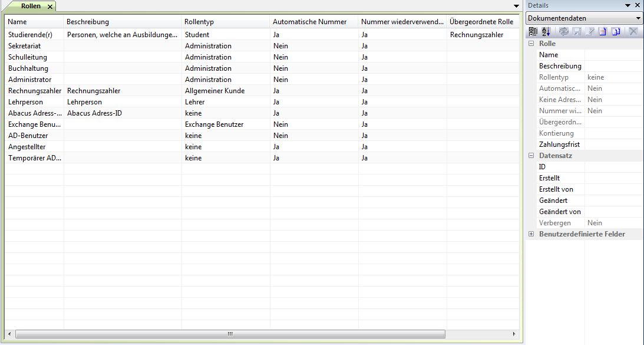Screen dimensions: 644x345
Task: Open the Details panel options arrow menu
Action: [x=627, y=5]
